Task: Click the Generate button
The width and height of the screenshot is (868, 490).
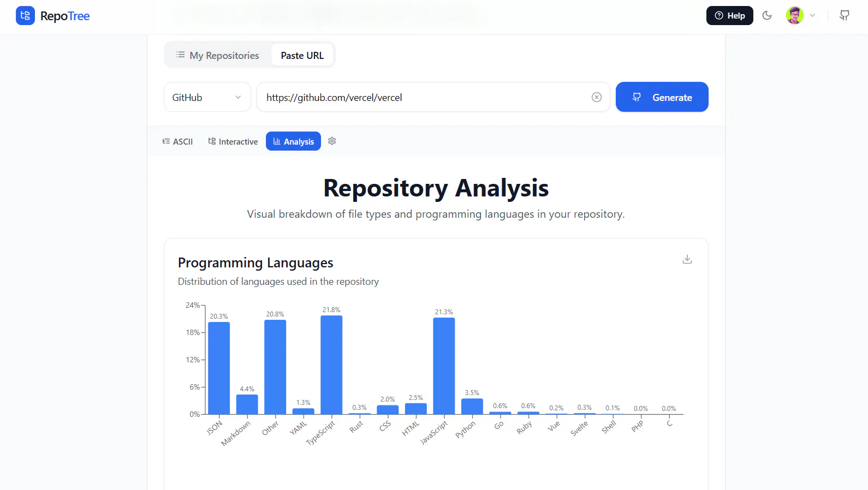Action: tap(662, 97)
